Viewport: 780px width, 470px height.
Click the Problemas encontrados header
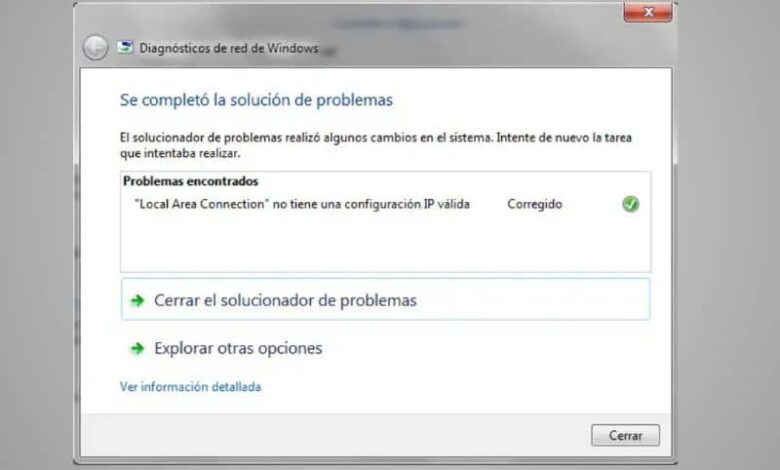click(x=191, y=181)
